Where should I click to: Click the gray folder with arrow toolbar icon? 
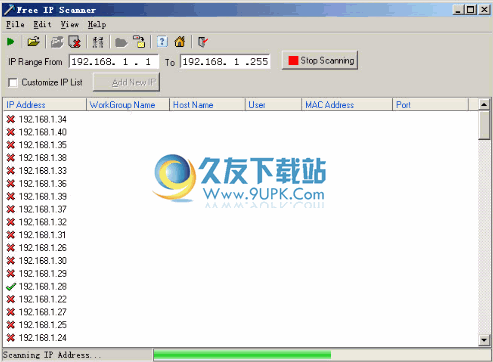click(x=57, y=42)
